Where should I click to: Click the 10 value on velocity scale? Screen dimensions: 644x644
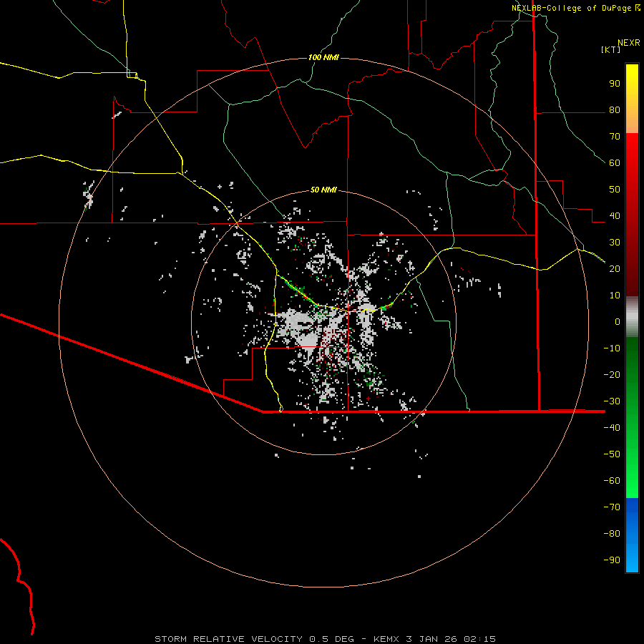pyautogui.click(x=615, y=296)
